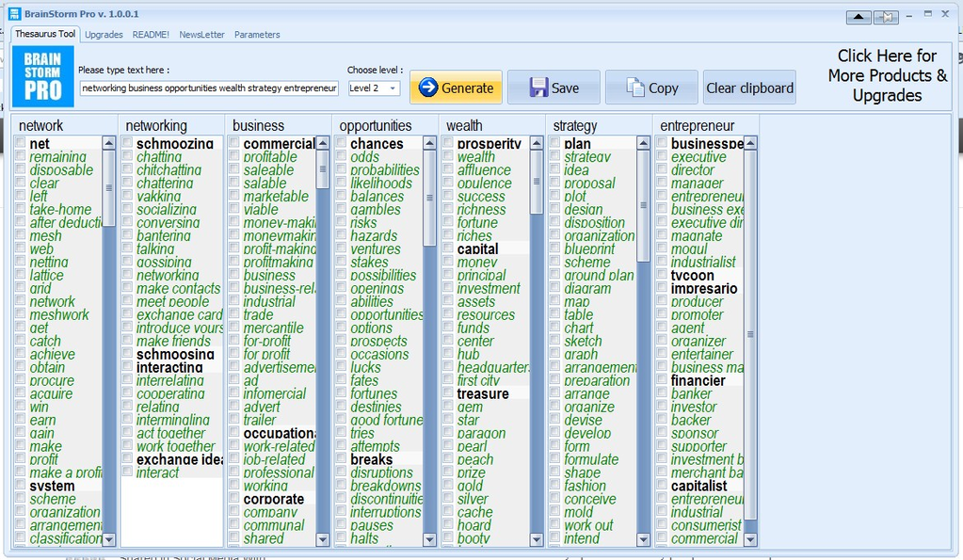The image size is (963, 560).
Task: Check the 'tycoon' checkbox
Action: coord(662,275)
